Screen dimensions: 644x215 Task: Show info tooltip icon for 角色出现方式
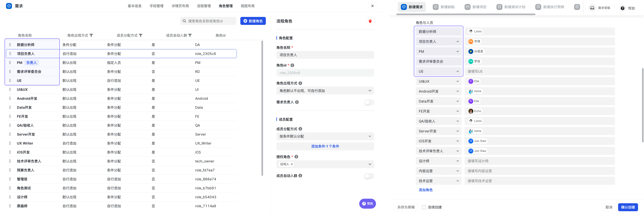pyautogui.click(x=300, y=83)
